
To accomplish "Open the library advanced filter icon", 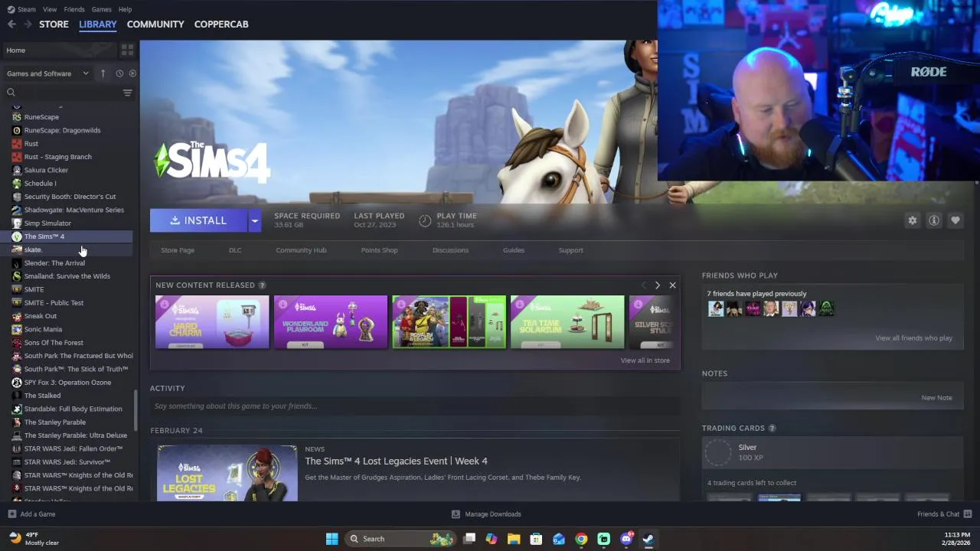I will (x=128, y=93).
